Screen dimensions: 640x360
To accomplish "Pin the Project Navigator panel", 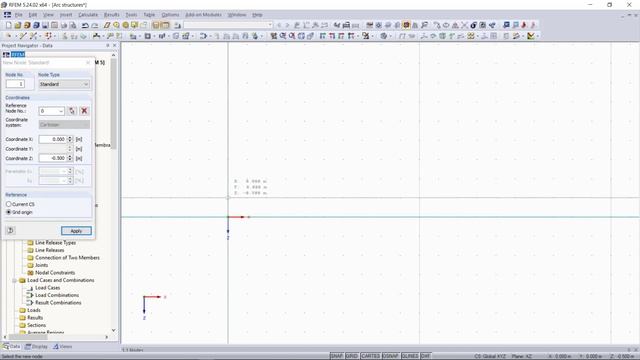I will pos(108,46).
